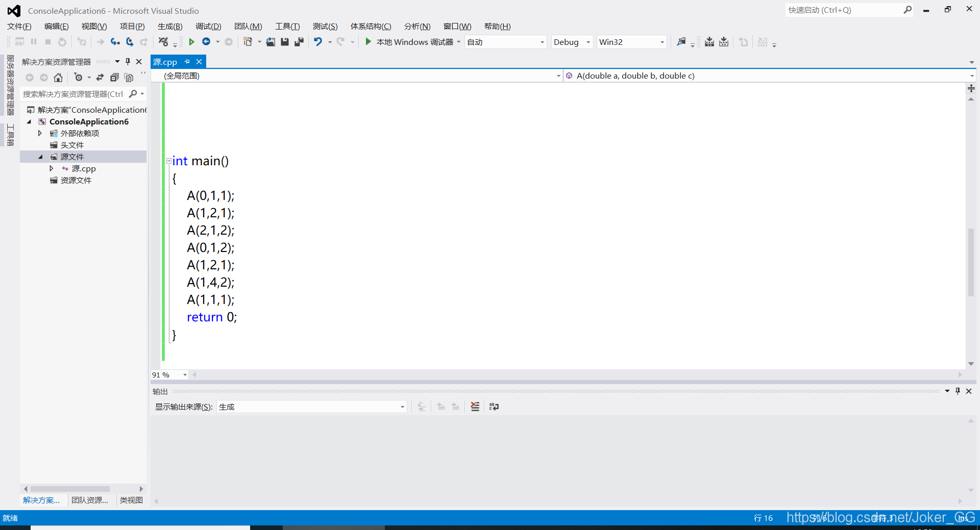Switch to the 团队资源 tab
980x530 pixels.
click(90, 500)
